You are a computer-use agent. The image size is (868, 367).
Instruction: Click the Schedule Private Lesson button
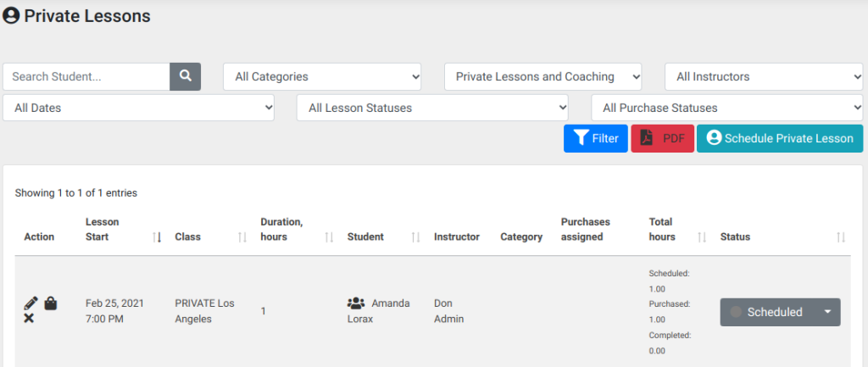(780, 138)
